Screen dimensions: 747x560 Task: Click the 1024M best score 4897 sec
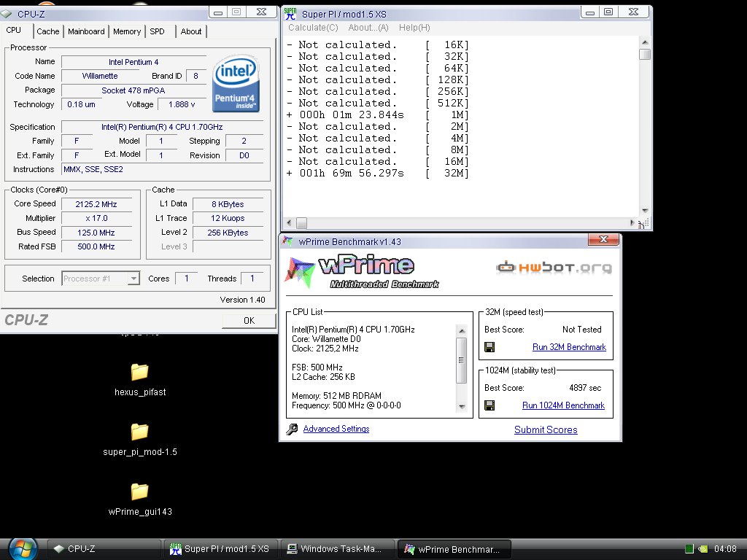pyautogui.click(x=585, y=388)
